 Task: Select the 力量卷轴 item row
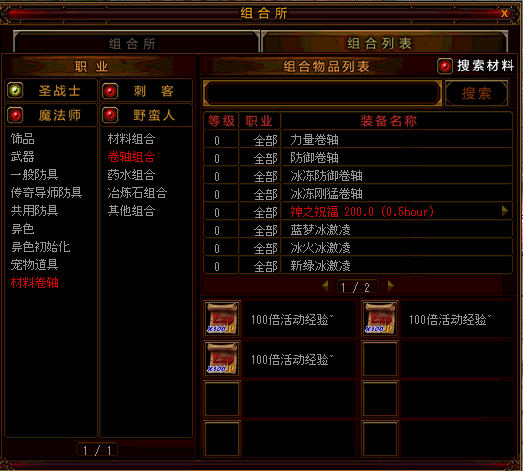[358, 139]
